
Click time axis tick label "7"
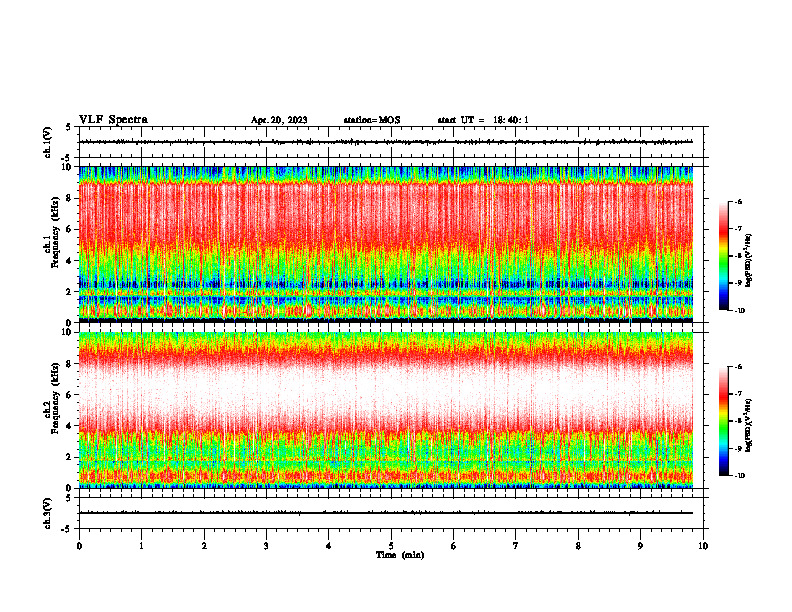[x=516, y=546]
